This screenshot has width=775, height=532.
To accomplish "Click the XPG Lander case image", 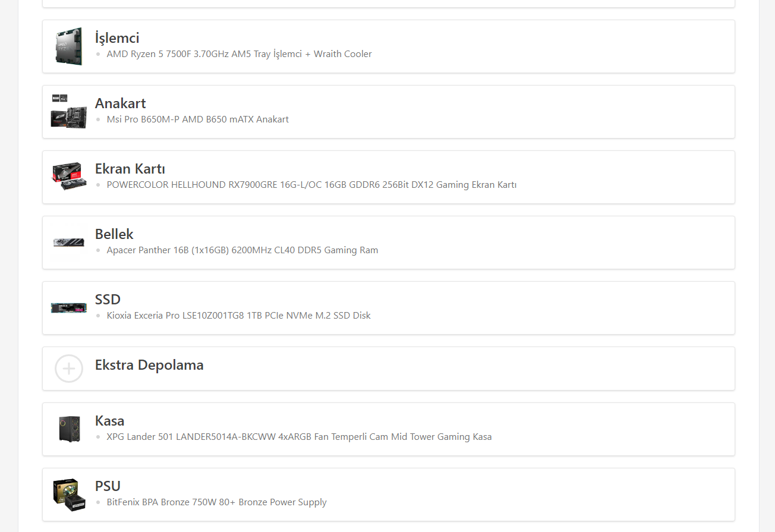I will click(x=68, y=429).
